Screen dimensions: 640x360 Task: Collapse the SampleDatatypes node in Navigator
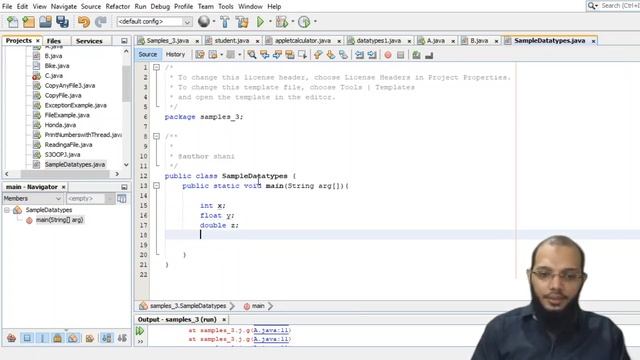coord(7,210)
